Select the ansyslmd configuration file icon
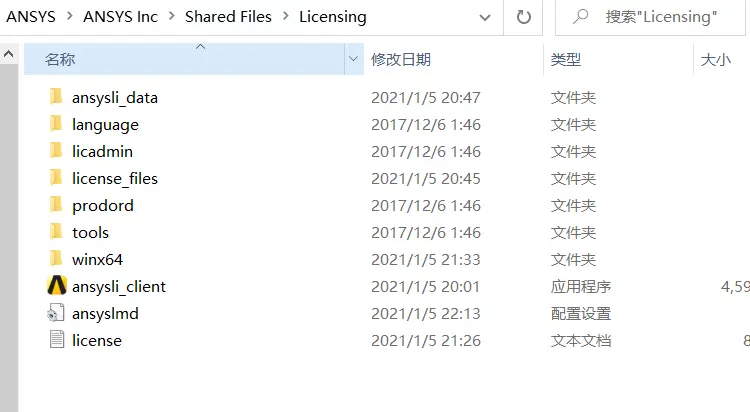The image size is (750, 412). [56, 313]
